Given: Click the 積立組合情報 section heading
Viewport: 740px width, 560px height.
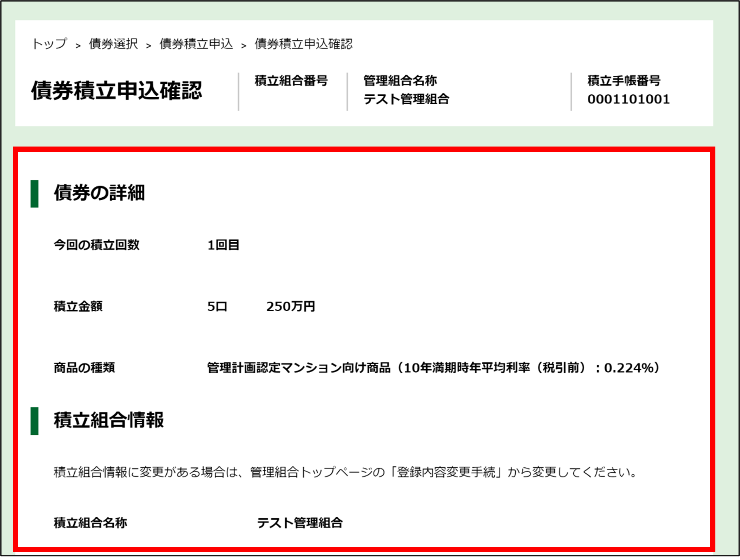Looking at the screenshot, I should (x=109, y=420).
